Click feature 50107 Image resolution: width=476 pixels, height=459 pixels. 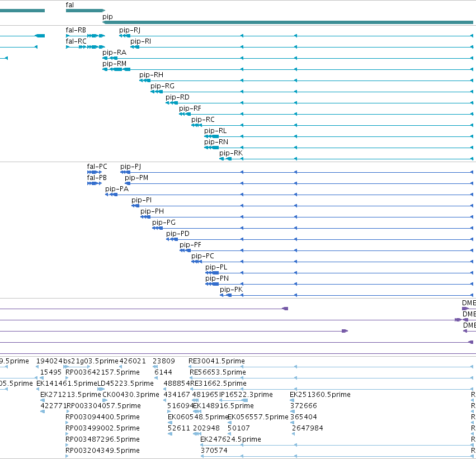(239, 428)
